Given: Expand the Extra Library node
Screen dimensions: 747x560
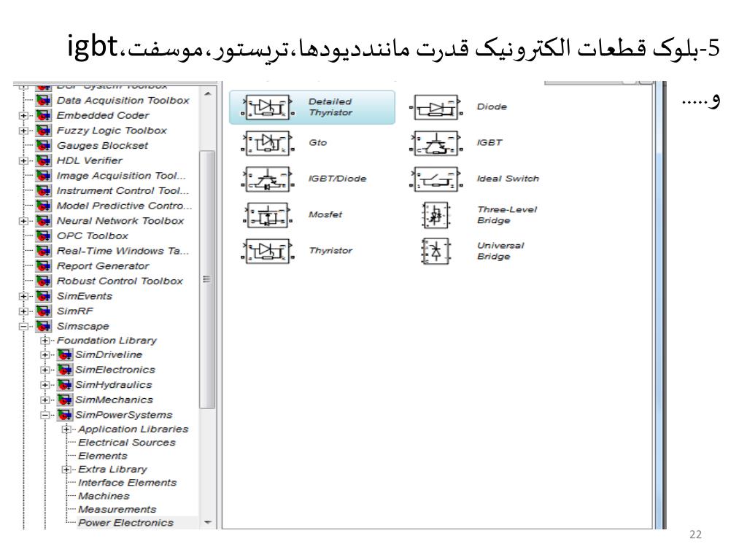Looking at the screenshot, I should click(x=66, y=470).
